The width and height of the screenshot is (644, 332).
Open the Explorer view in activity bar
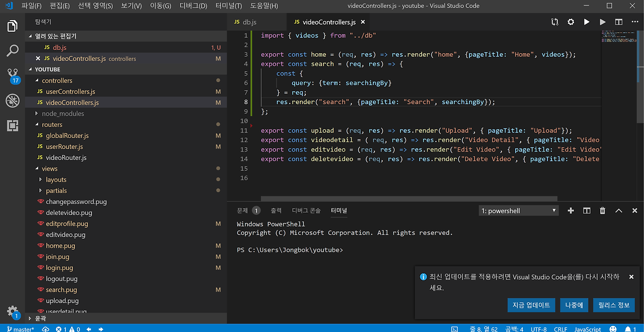13,26
